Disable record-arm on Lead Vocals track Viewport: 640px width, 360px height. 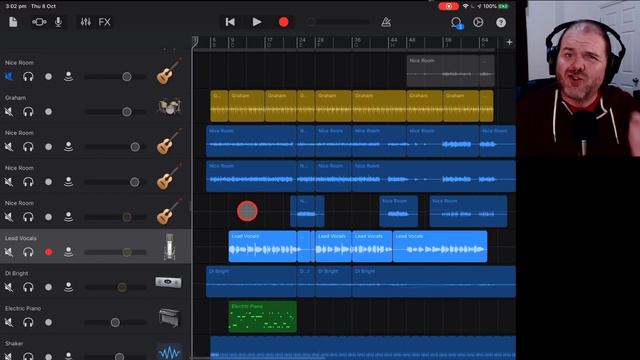(x=49, y=252)
